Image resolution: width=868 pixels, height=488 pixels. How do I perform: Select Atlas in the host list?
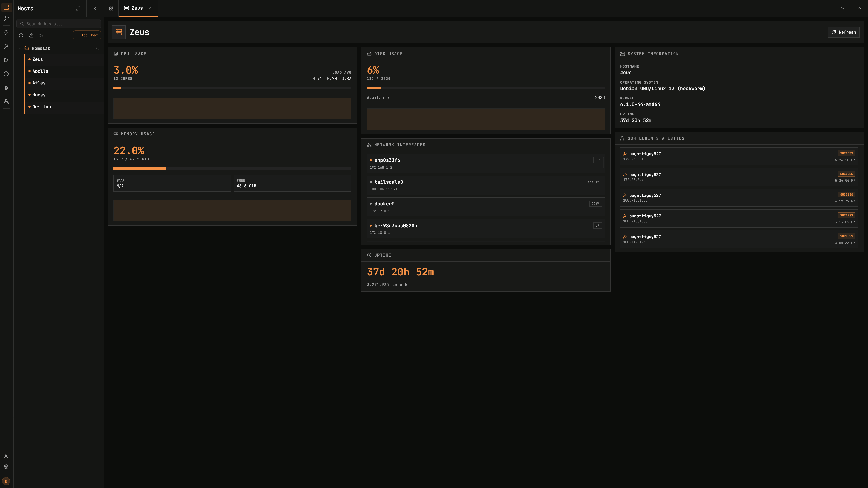pos(64,83)
